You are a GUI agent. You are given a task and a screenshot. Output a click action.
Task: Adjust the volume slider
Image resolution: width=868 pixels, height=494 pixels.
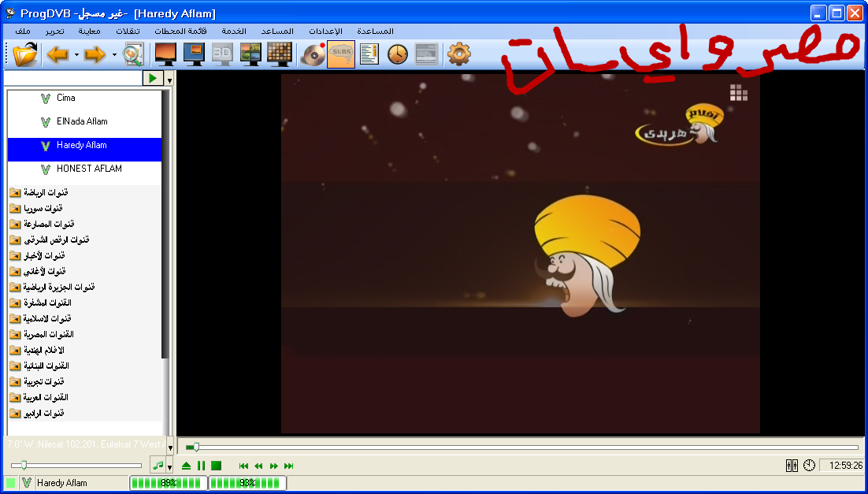pyautogui.click(x=76, y=465)
